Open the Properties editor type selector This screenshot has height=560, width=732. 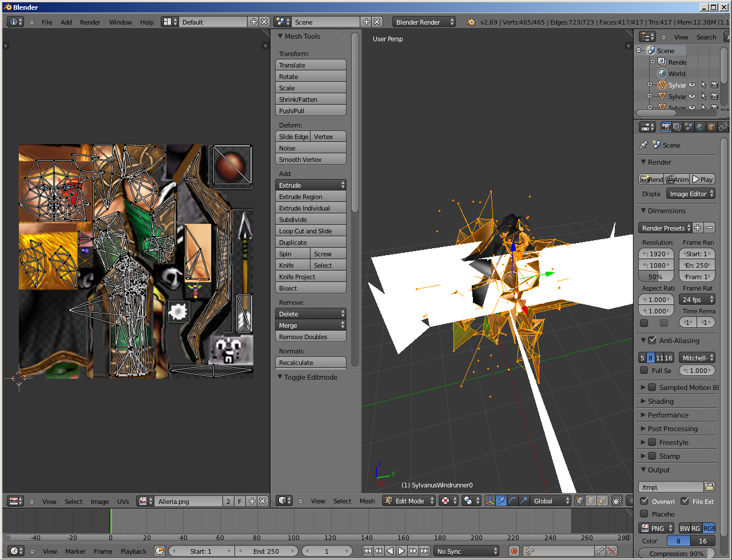[x=648, y=127]
